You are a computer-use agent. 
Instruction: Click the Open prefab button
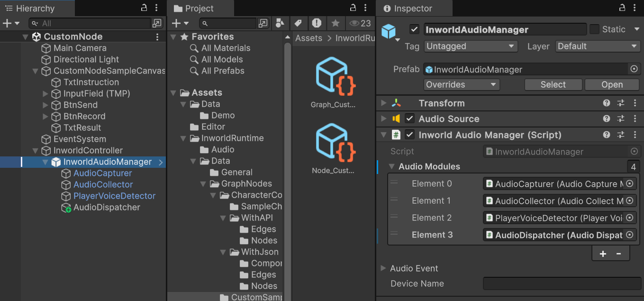point(612,84)
